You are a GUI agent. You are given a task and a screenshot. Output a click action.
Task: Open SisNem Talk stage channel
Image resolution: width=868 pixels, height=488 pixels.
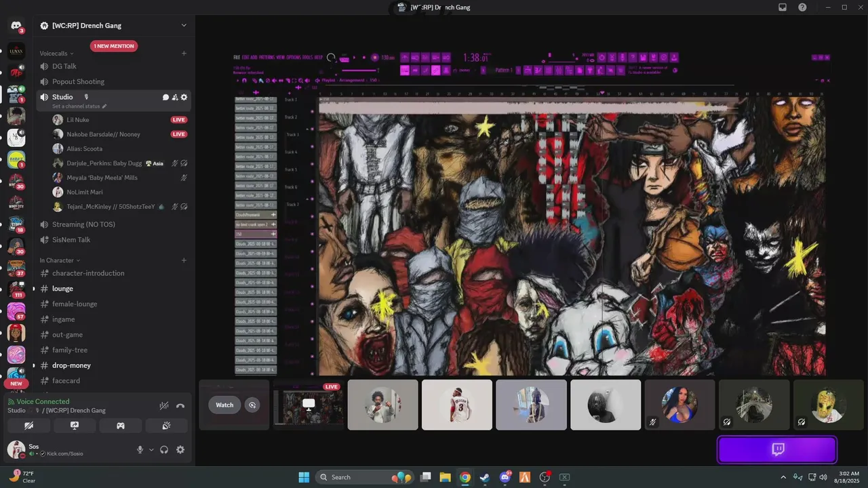(113, 239)
